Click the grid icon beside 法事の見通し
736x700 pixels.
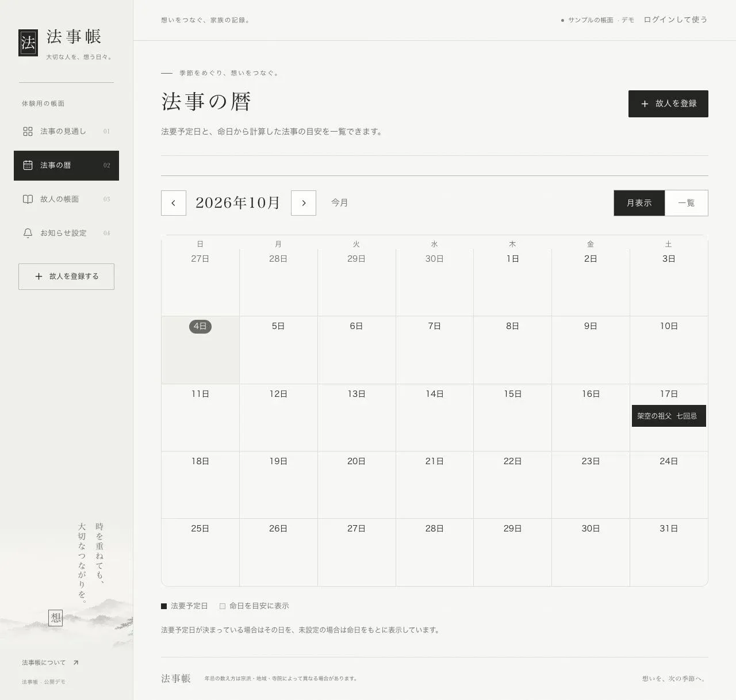28,132
